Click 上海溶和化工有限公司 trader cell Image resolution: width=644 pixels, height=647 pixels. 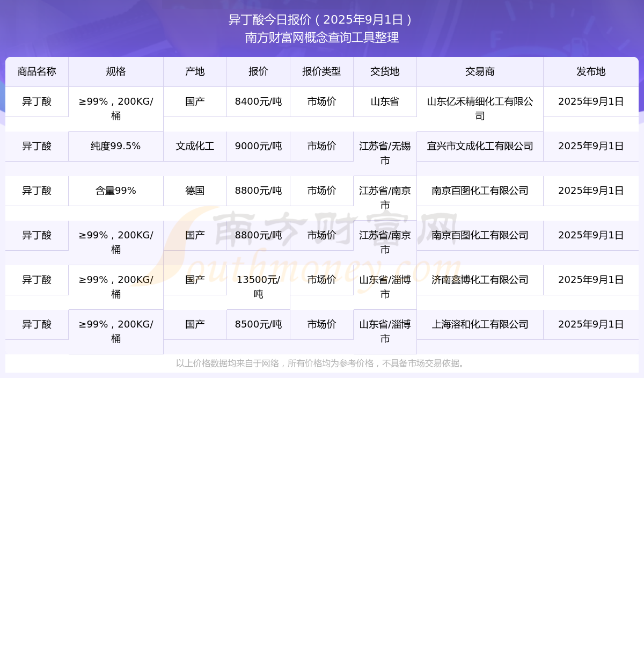(480, 325)
